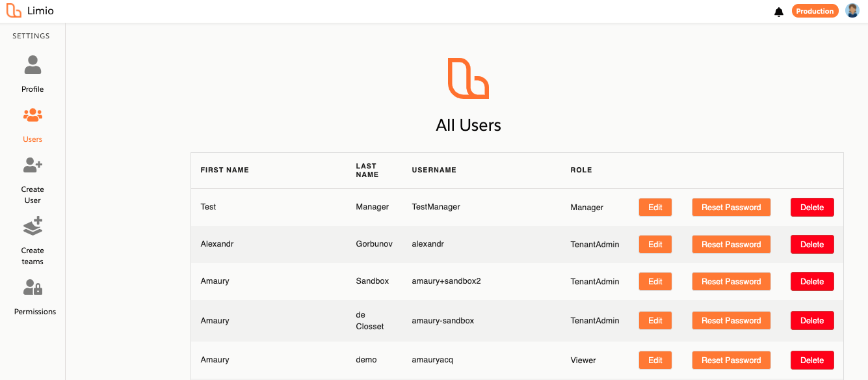The height and width of the screenshot is (380, 868).
Task: Click the Role column header
Action: 581,170
